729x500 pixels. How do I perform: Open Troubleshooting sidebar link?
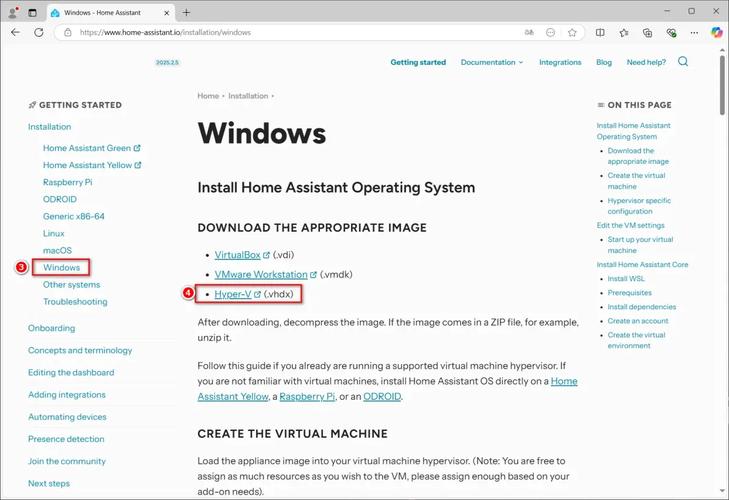coord(75,301)
